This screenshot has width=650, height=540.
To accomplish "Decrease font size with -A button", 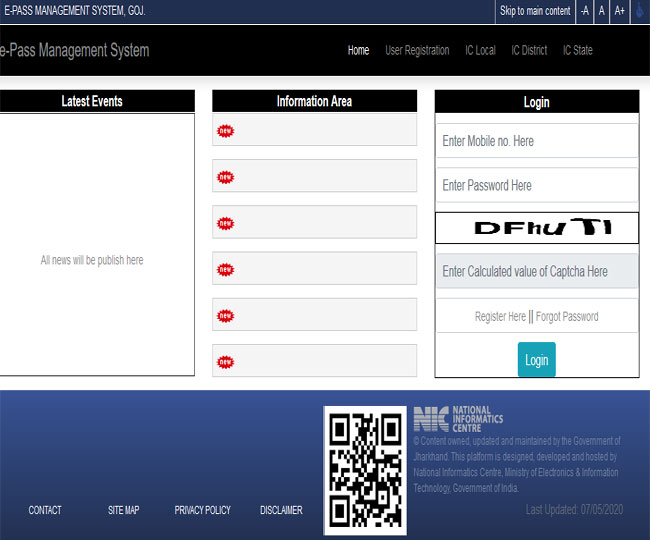I will click(x=585, y=11).
